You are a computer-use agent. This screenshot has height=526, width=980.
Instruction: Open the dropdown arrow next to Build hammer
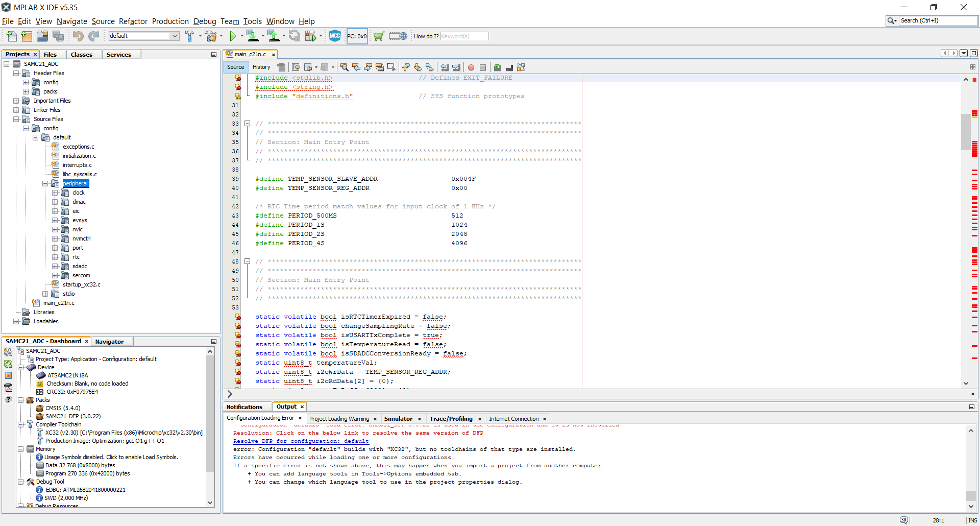[x=200, y=36]
